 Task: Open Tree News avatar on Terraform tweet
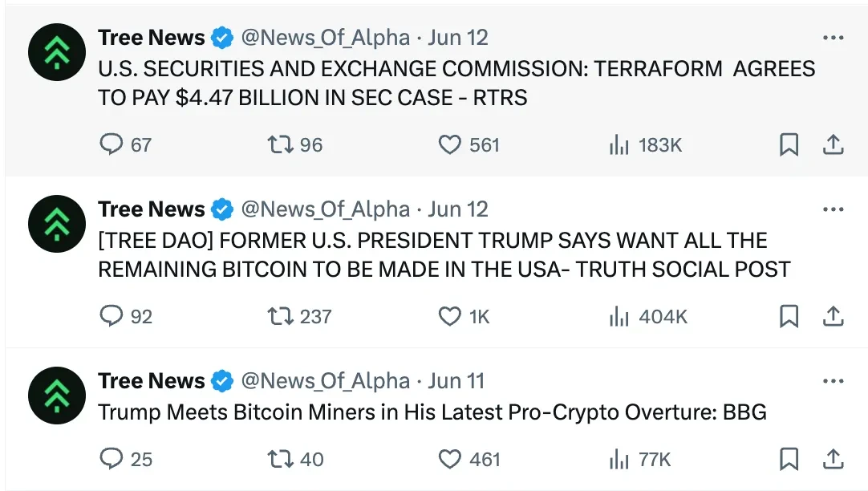pos(57,51)
